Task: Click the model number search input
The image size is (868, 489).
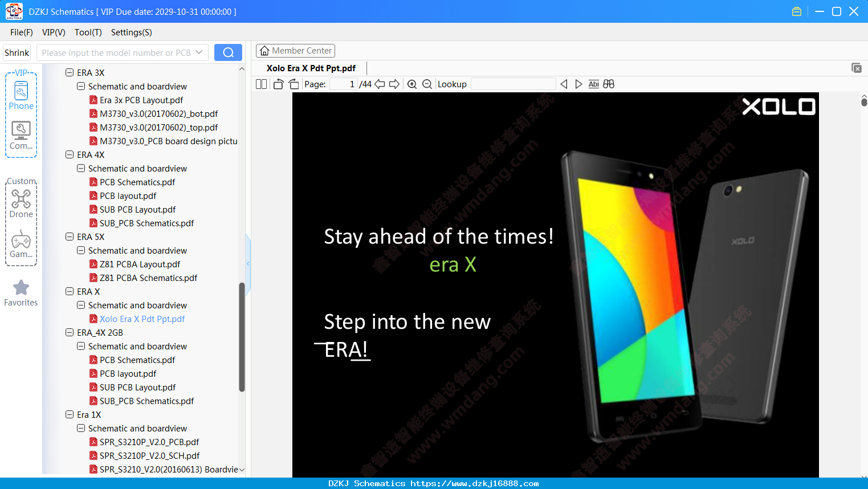Action: click(x=116, y=52)
